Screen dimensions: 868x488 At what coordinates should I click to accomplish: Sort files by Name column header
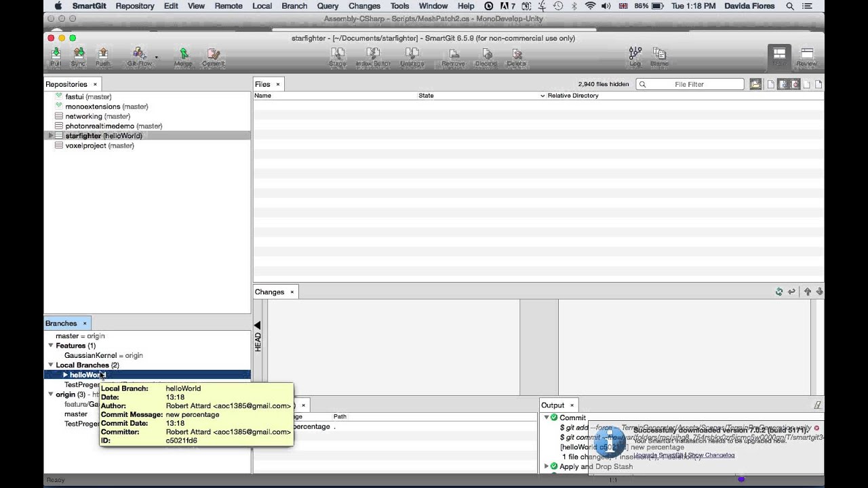click(x=336, y=96)
